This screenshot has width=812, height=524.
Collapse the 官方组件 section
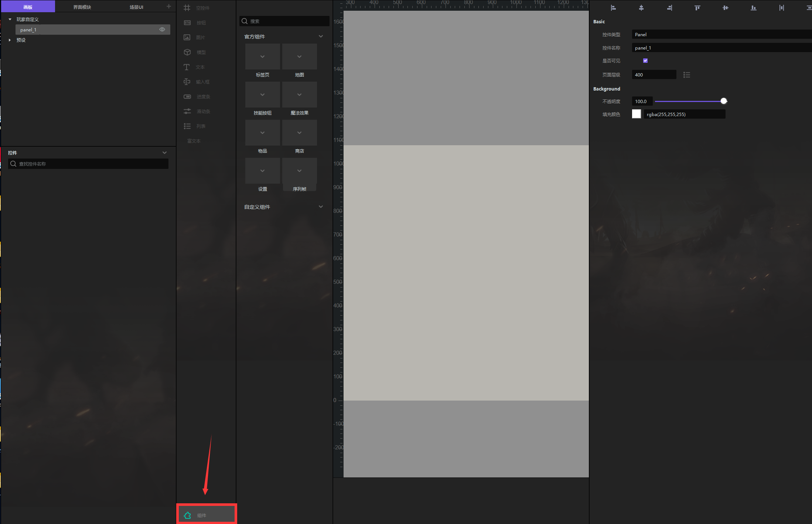321,36
